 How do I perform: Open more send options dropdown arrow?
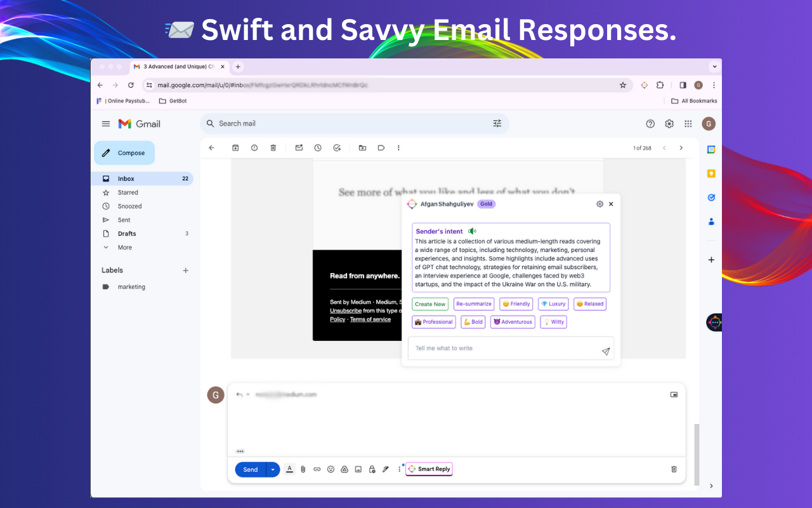tap(273, 470)
